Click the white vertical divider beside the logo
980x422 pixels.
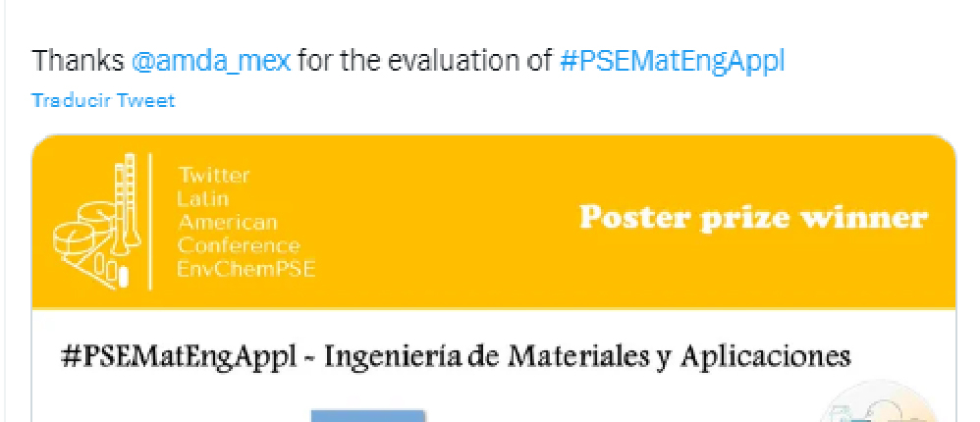click(x=150, y=221)
